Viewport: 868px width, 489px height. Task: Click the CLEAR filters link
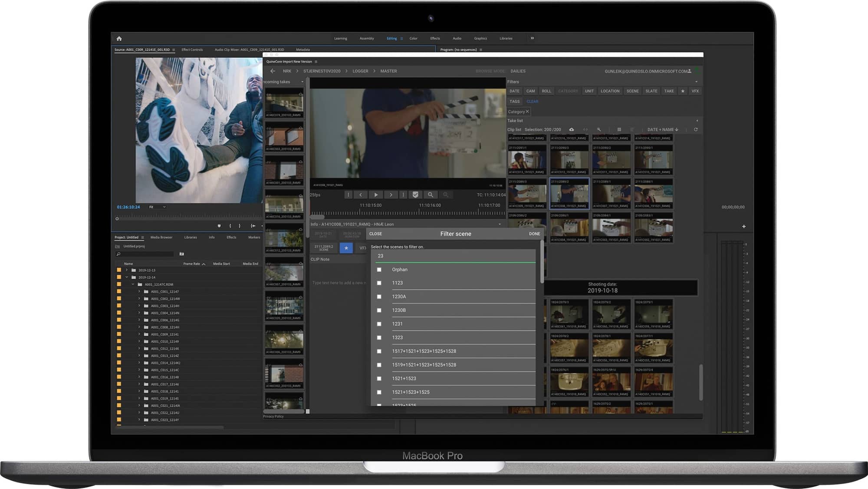coord(533,102)
